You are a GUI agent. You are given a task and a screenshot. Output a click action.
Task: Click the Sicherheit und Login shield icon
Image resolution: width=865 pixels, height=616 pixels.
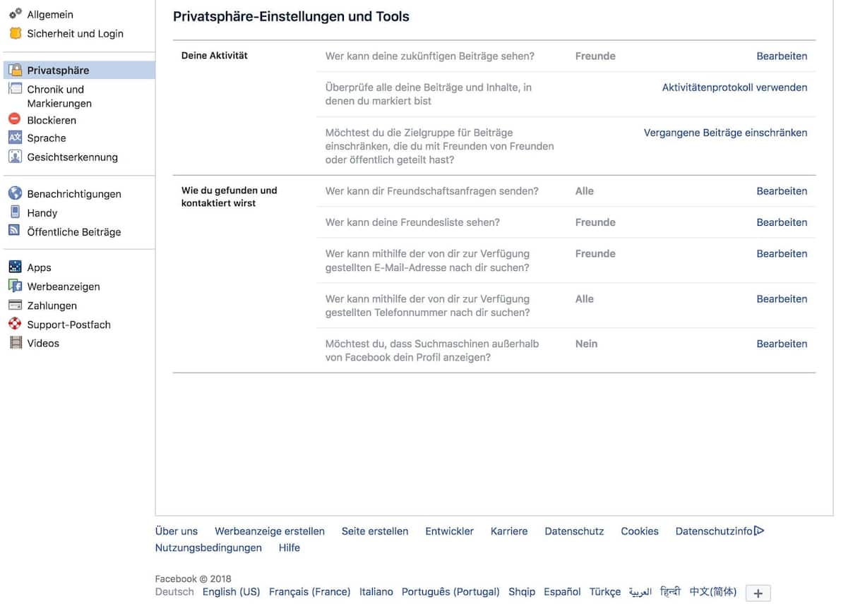(x=14, y=33)
